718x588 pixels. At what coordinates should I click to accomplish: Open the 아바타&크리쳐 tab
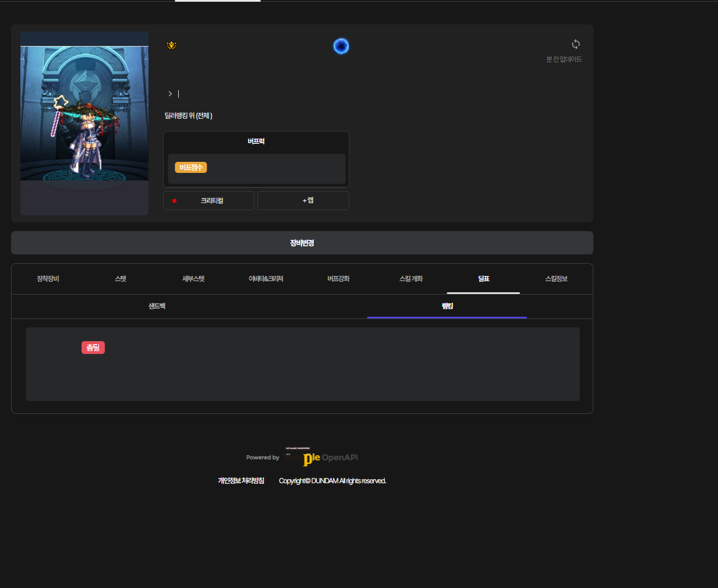[266, 279]
